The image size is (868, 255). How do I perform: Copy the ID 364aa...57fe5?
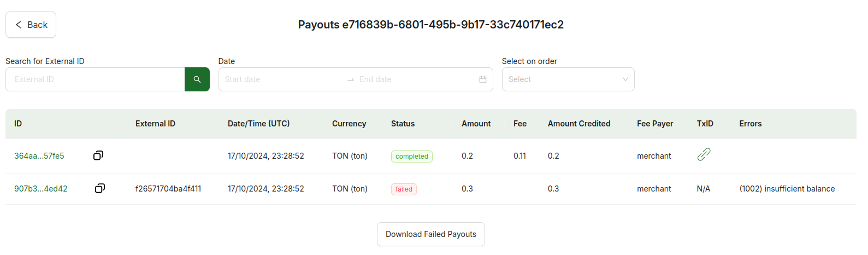(x=98, y=155)
